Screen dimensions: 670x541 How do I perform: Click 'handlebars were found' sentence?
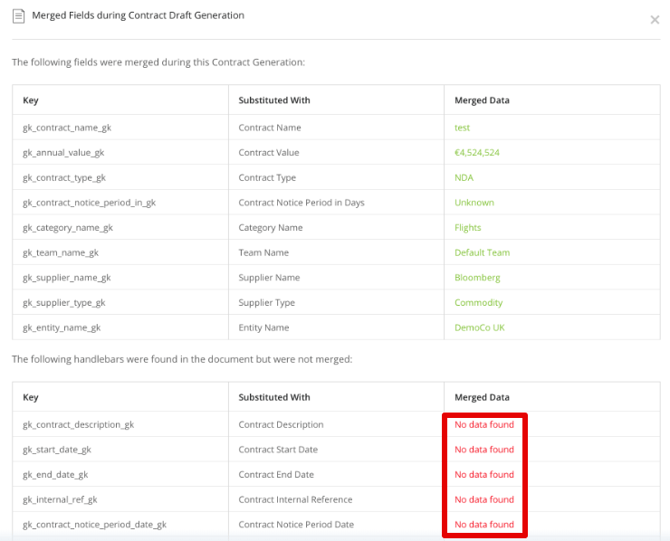(x=182, y=359)
